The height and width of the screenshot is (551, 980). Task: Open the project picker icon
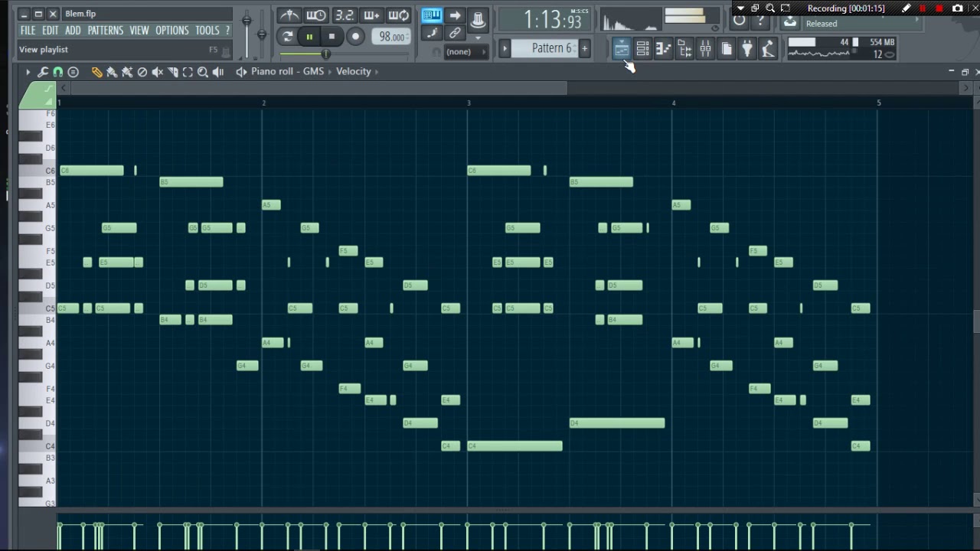(x=726, y=50)
